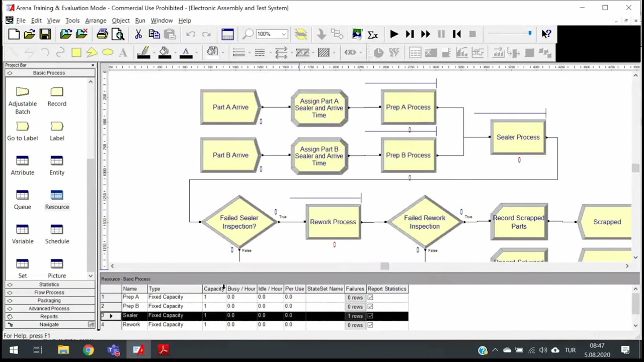Open the Layers toolbar icon
The width and height of the screenshot is (644, 362).
[301, 34]
